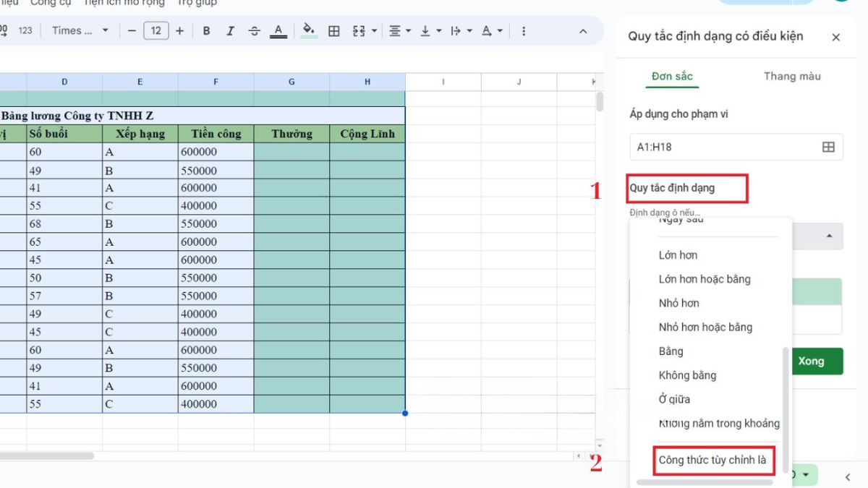Viewport: 868px width, 488px height.
Task: Select column I header
Action: tap(443, 82)
